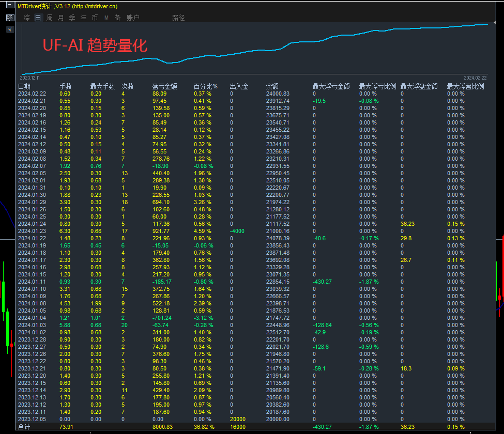This screenshot has width=504, height=434.
Task: Open the mtdriver.cn link in title
Action: tap(95, 6)
